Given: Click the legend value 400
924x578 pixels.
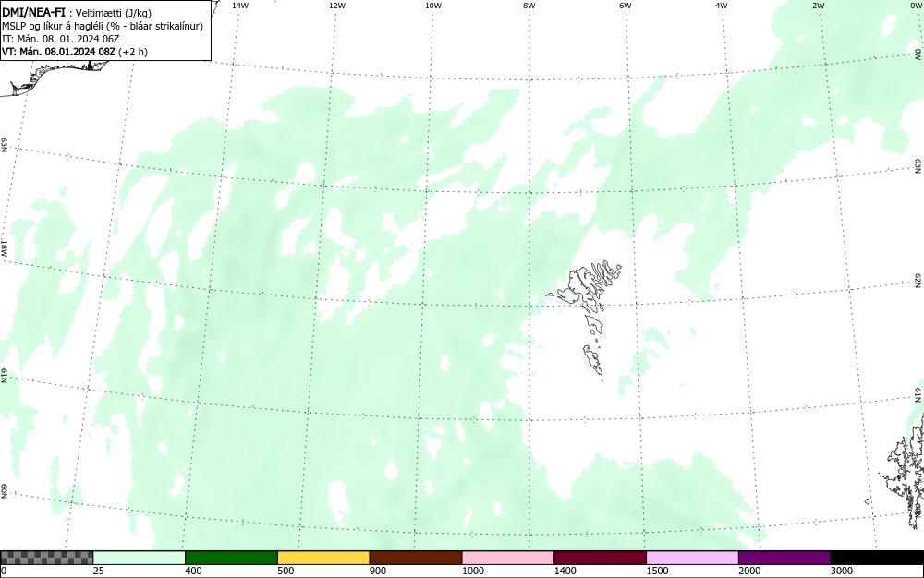Looking at the screenshot, I should [x=193, y=571].
